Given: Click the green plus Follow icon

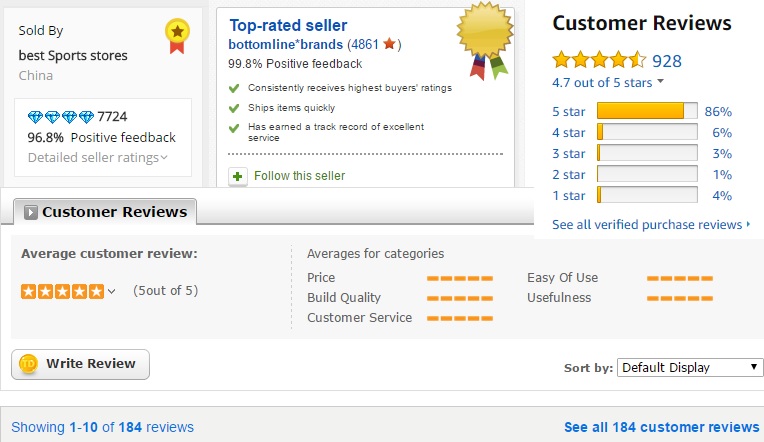Looking at the screenshot, I should [237, 176].
